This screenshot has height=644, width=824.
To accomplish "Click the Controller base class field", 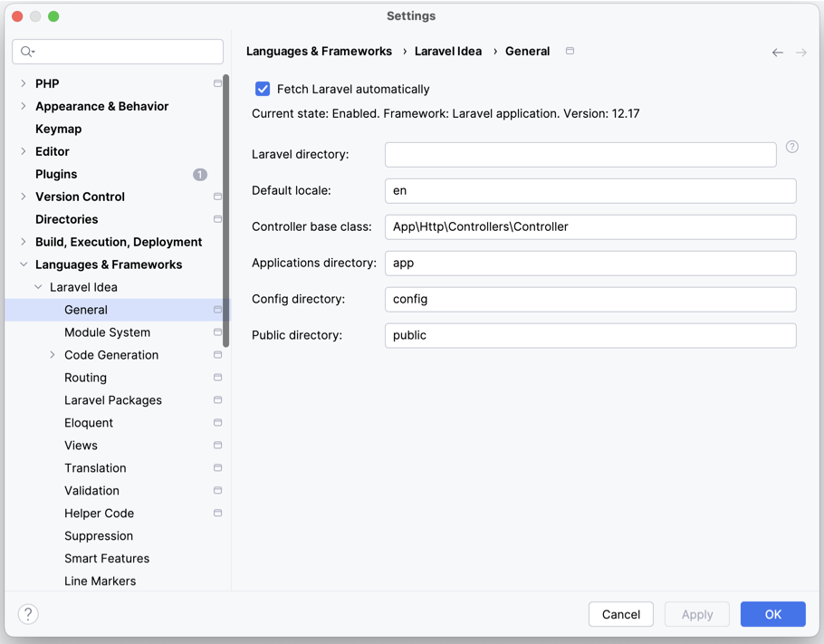I will coord(590,227).
